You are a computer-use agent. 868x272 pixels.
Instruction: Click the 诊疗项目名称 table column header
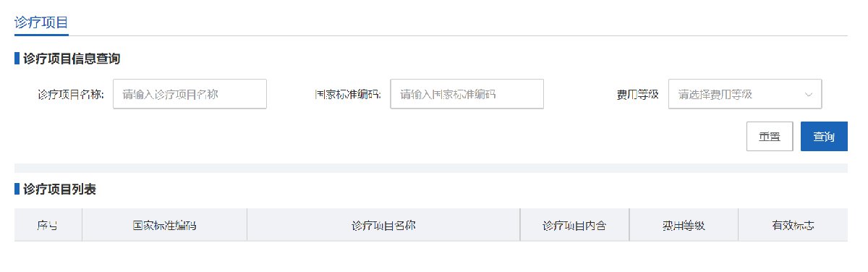383,225
